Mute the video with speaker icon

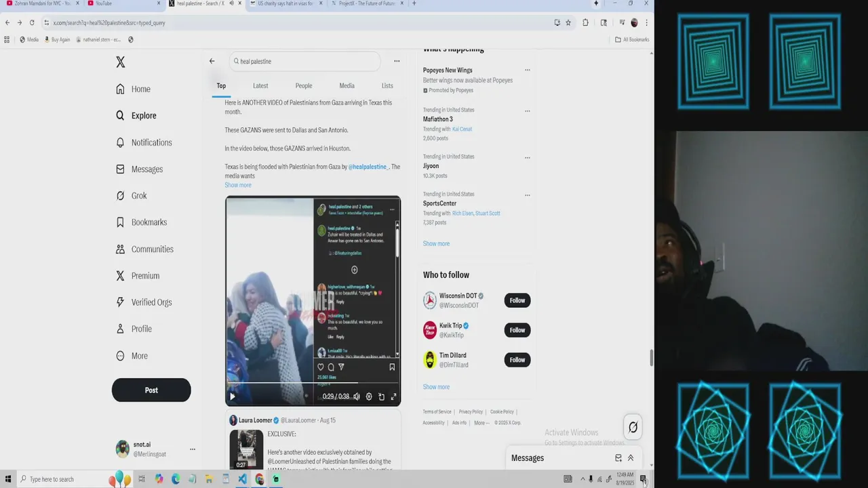click(357, 396)
